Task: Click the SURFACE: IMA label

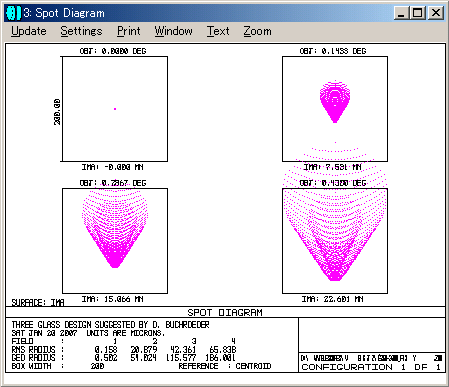Action: coord(38,302)
